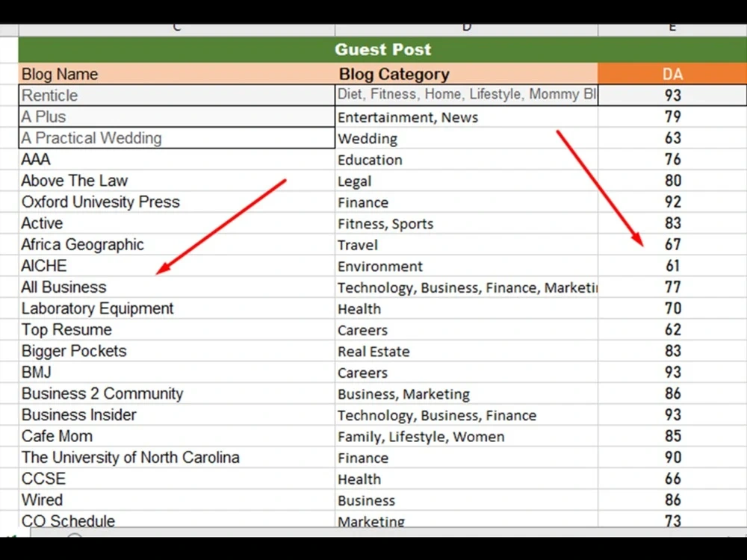747x560 pixels.
Task: Select the CCSE cell
Action: click(x=177, y=479)
